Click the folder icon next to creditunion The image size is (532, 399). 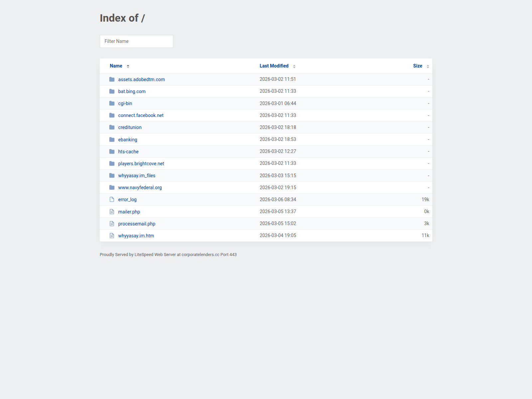point(112,127)
